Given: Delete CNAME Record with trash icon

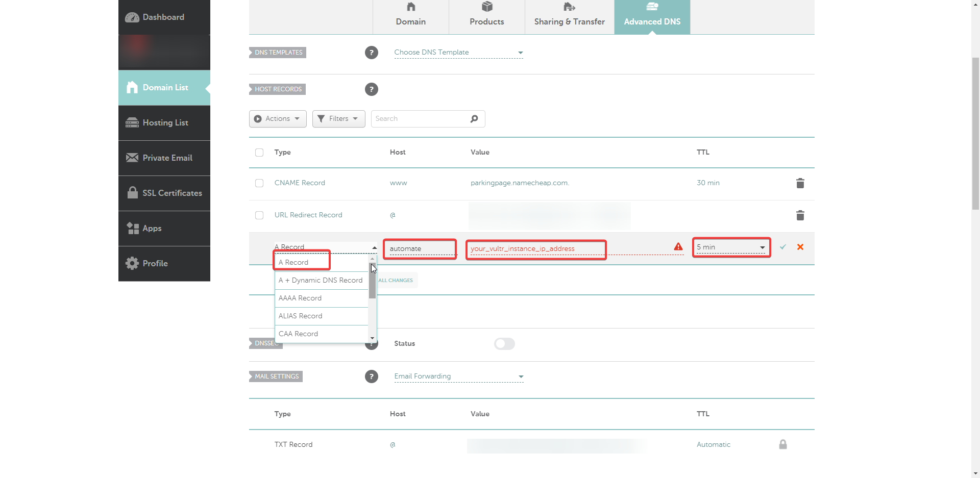Looking at the screenshot, I should pos(800,183).
